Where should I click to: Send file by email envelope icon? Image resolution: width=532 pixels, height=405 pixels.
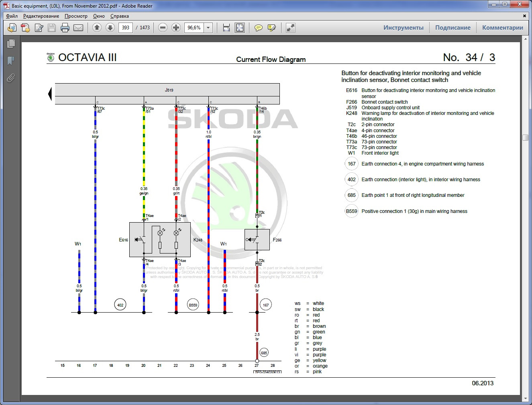pyautogui.click(x=78, y=28)
